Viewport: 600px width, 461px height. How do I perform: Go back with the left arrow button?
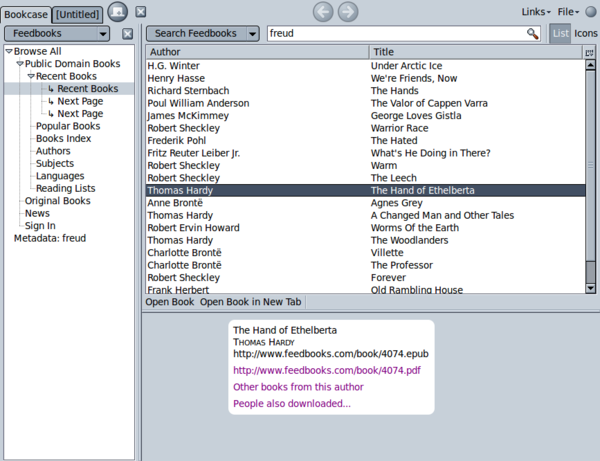point(323,12)
